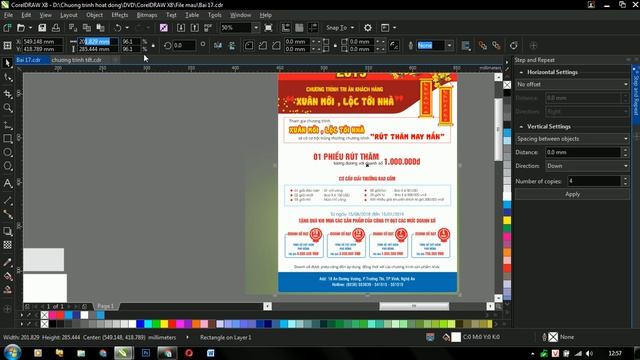
Task: Click the Convert to curves icon
Action: click(513, 45)
